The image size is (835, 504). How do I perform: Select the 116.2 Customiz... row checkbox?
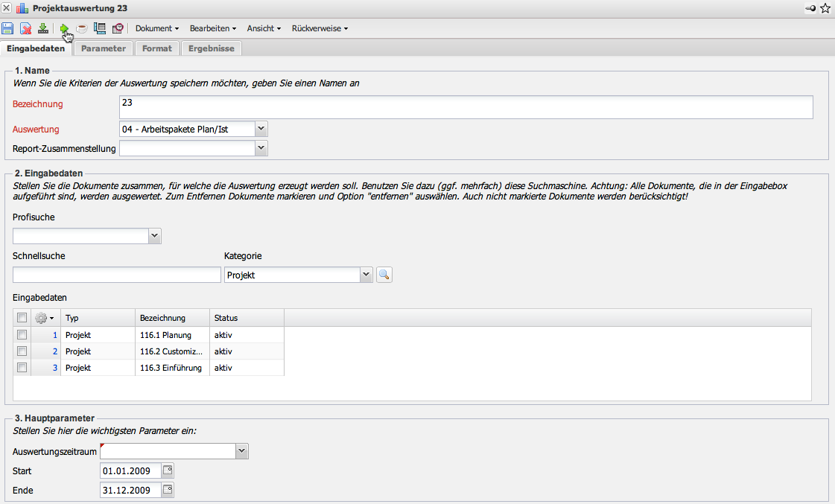22,351
